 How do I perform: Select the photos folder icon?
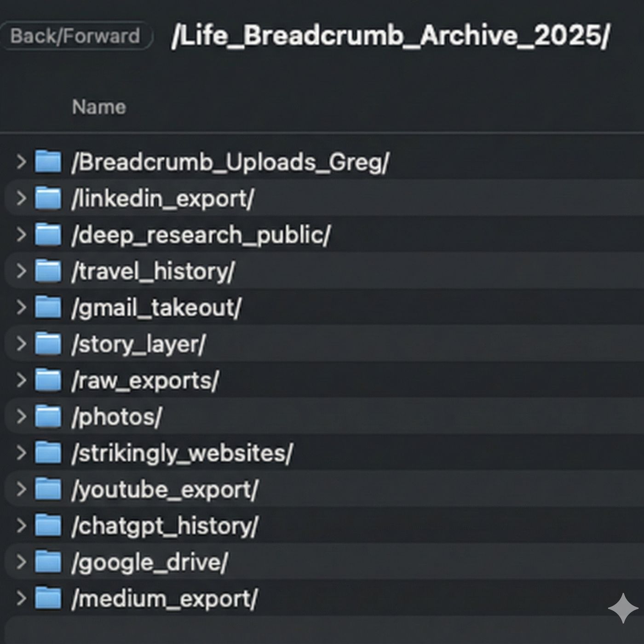[x=48, y=416]
